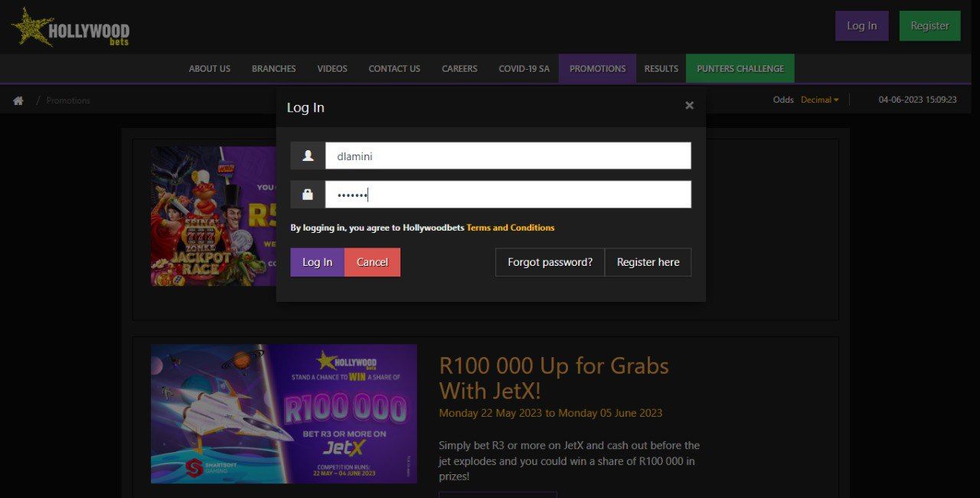980x498 pixels.
Task: Open the Punters Challenge tab
Action: (740, 68)
